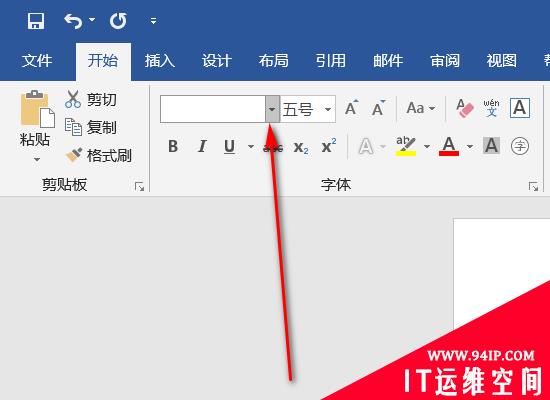Toggle Bold formatting
Viewport: 550px width, 400px height.
pos(173,146)
